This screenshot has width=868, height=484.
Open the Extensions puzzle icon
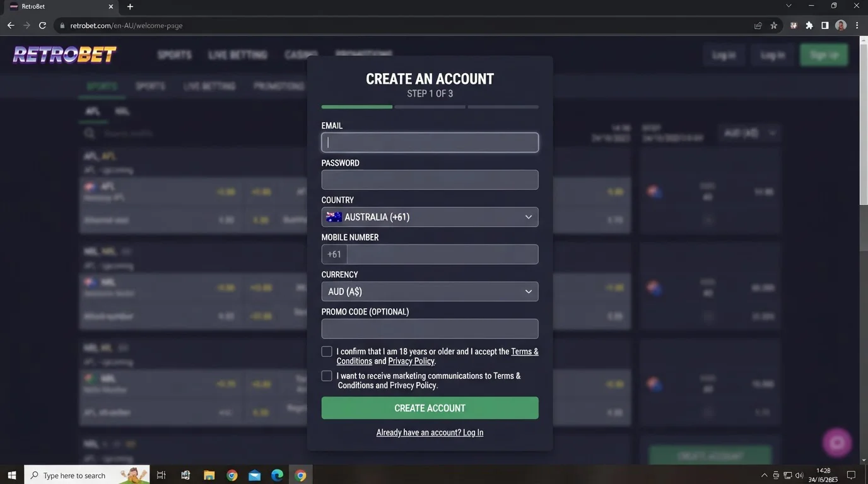pyautogui.click(x=809, y=25)
